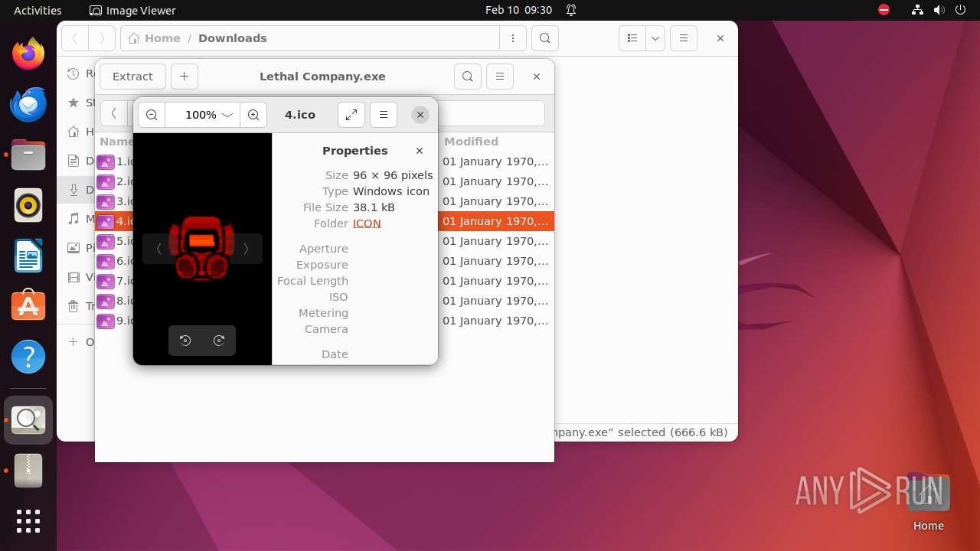Viewport: 980px width, 551px height.
Task: Click Home in Files path bar
Action: click(155, 38)
